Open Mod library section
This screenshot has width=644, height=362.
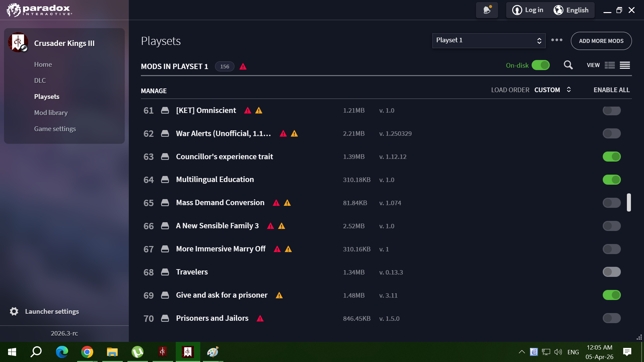click(51, 113)
